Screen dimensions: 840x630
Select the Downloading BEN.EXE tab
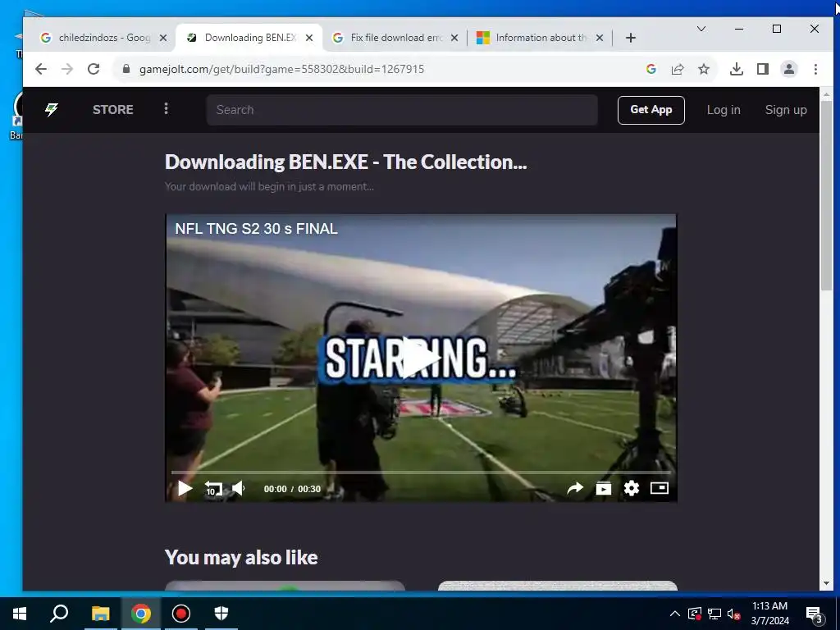click(249, 38)
